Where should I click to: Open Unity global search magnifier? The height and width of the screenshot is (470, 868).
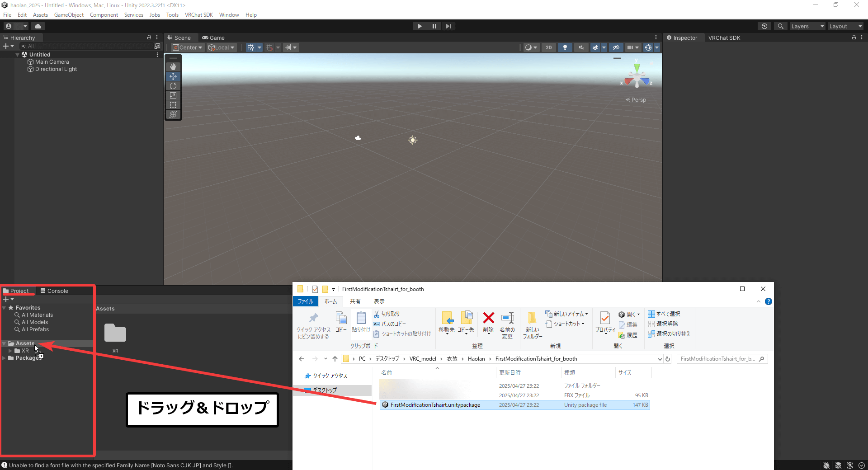[780, 26]
